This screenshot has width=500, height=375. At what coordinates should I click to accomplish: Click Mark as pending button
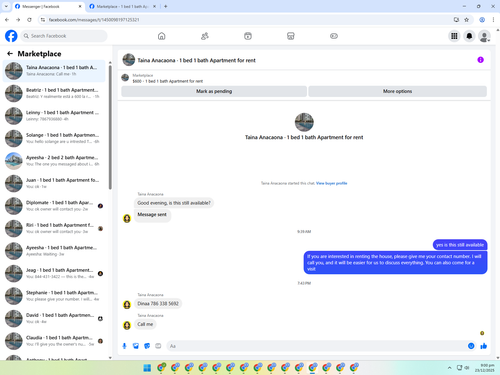(214, 91)
